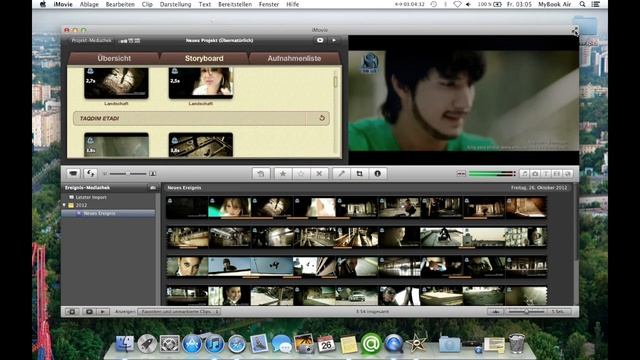This screenshot has width=640, height=360.
Task: Click the Ereignis-Mediathek header options button
Action: pos(153,188)
